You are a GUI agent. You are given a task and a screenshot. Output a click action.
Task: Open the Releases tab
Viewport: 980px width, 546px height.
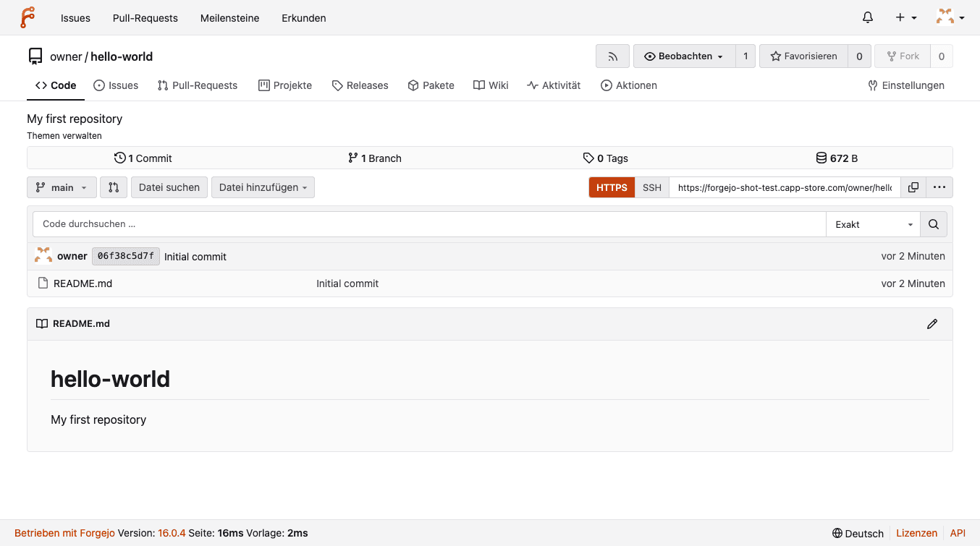[x=360, y=85]
